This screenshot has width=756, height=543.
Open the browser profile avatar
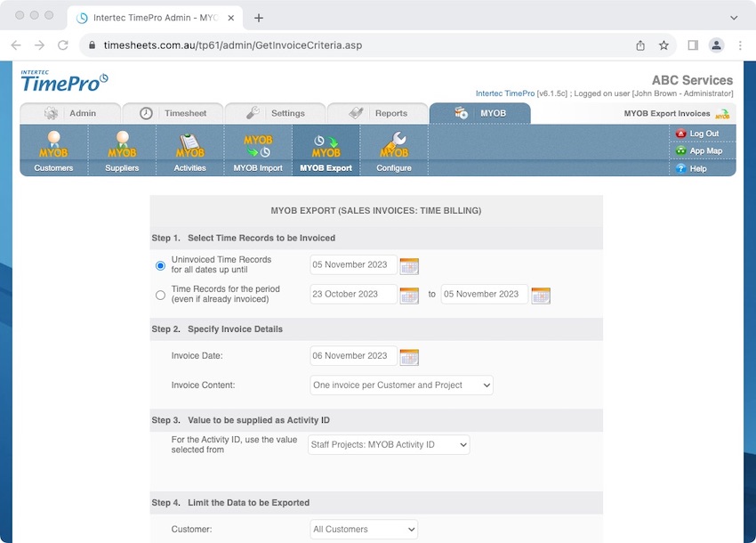(717, 45)
